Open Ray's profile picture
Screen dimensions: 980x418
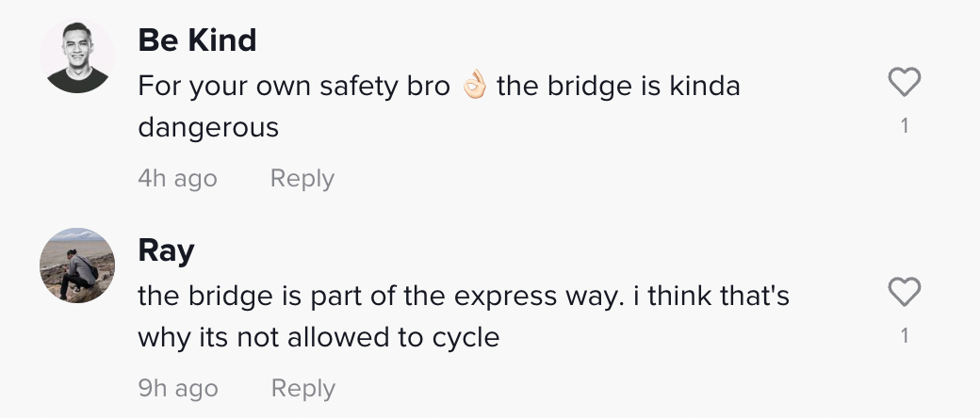coord(77,265)
